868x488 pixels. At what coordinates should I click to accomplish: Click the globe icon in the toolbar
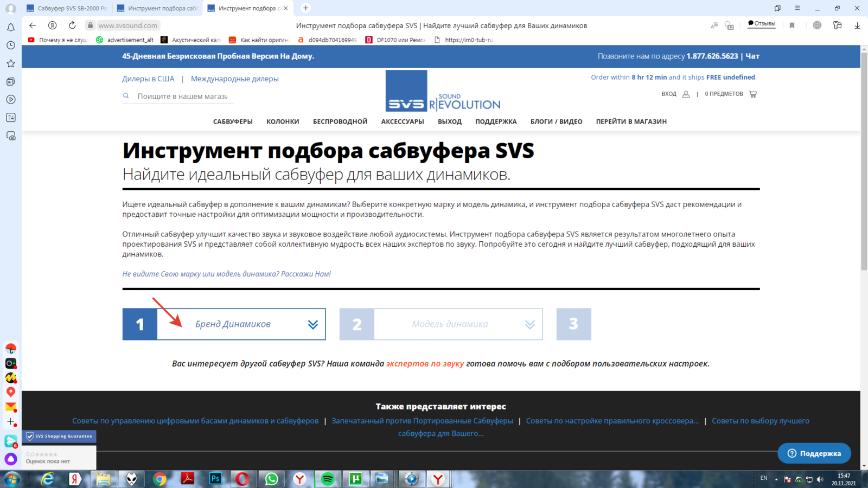(x=817, y=25)
